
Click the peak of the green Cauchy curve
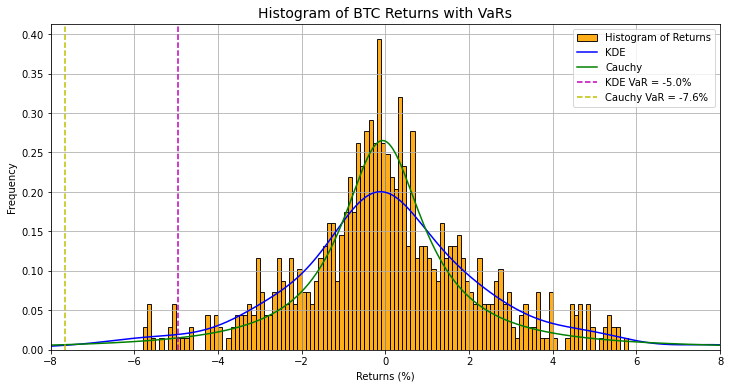click(x=383, y=141)
